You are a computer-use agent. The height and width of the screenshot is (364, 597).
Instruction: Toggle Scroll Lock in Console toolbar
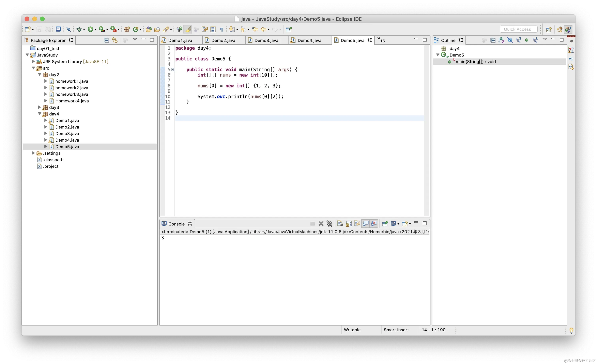[349, 224]
